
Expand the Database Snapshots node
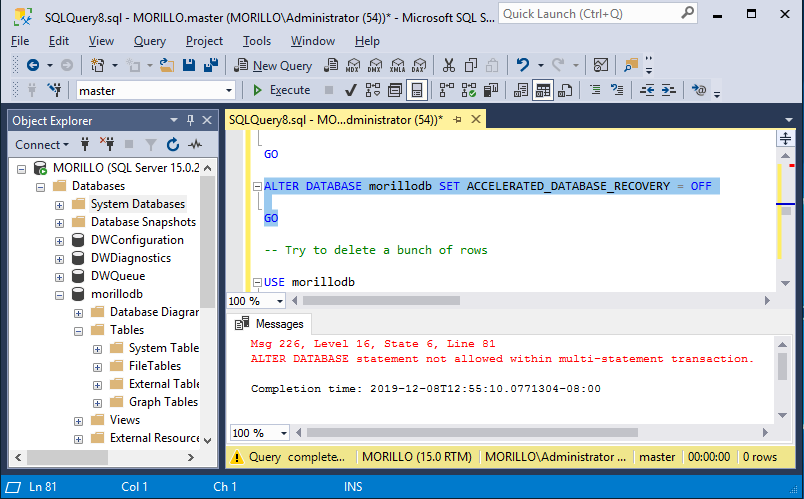59,223
